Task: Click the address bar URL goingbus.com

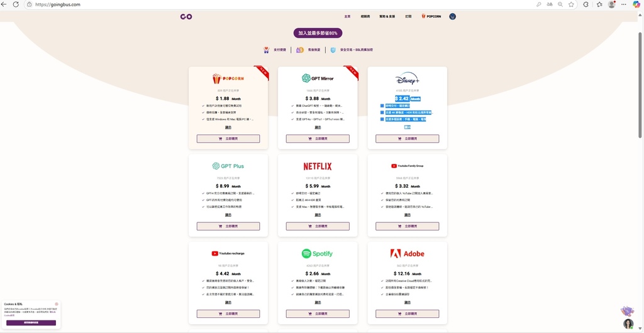Action: point(57,4)
